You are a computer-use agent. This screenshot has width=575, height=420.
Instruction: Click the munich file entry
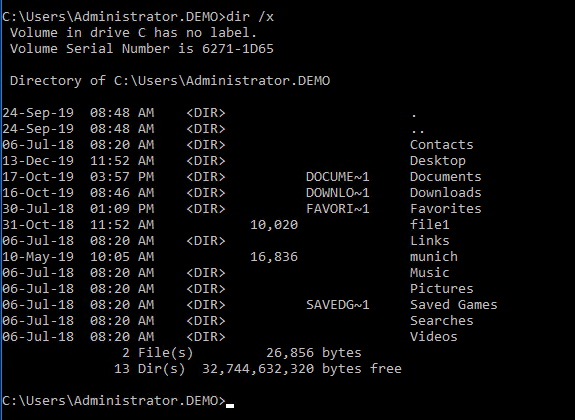(433, 256)
